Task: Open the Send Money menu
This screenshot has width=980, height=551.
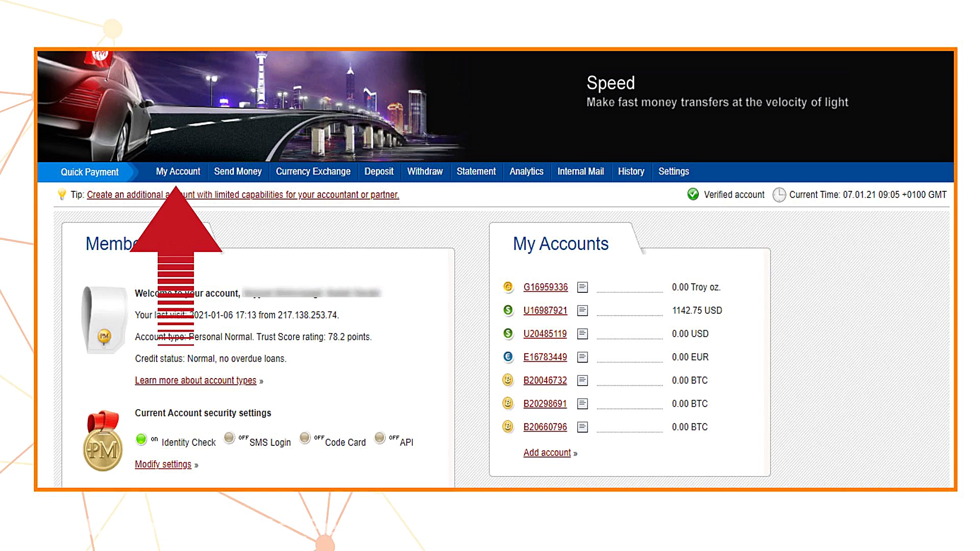Action: pyautogui.click(x=238, y=172)
